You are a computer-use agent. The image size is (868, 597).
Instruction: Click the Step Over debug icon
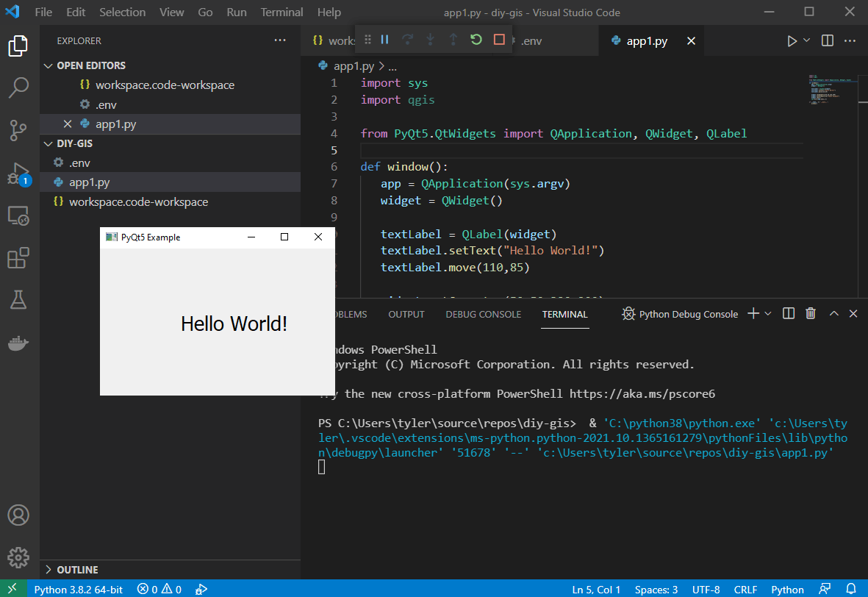407,40
